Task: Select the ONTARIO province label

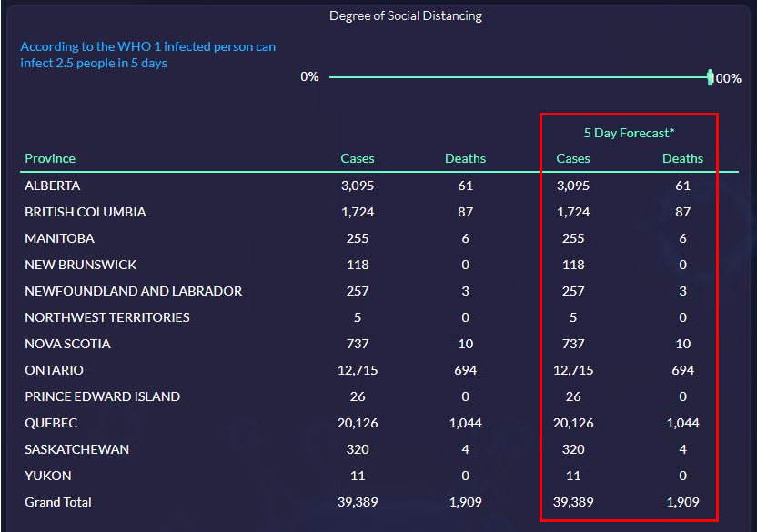Action: click(x=54, y=370)
